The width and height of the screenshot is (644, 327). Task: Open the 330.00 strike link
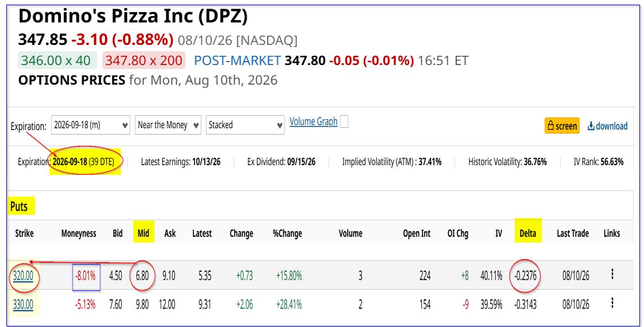23,305
